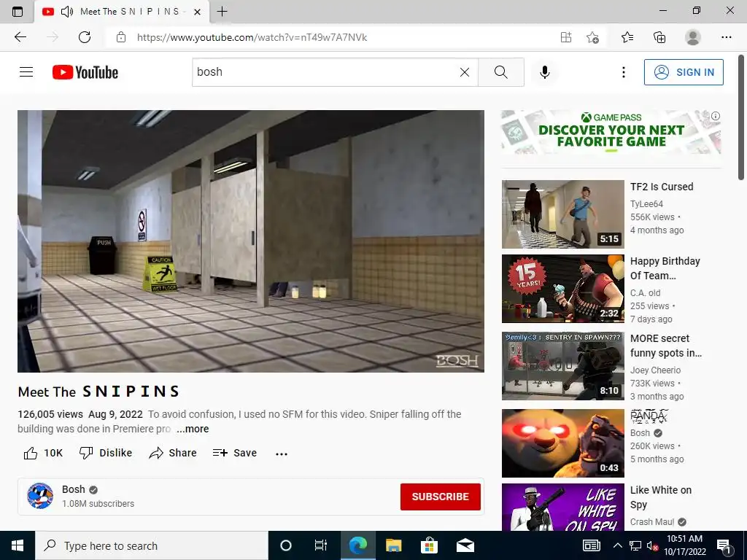Viewport: 747px width, 560px height.
Task: Open Like White on Spy thumbnail
Action: click(x=562, y=507)
